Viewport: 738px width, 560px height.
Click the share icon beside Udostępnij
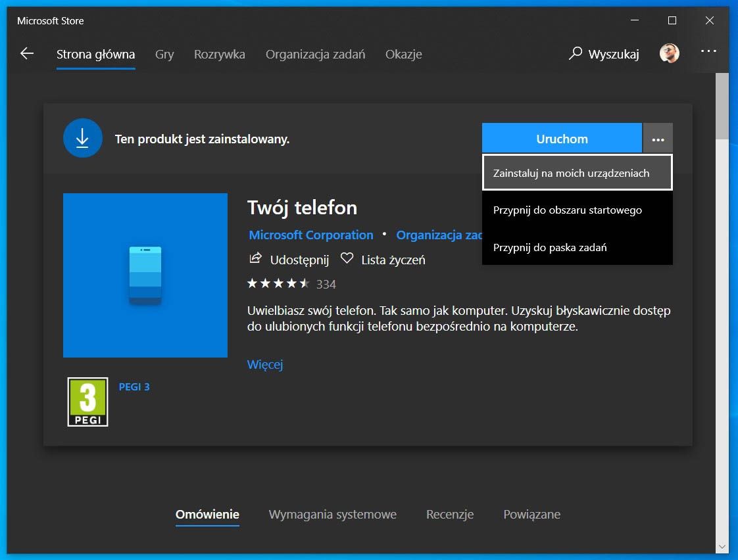pos(255,258)
